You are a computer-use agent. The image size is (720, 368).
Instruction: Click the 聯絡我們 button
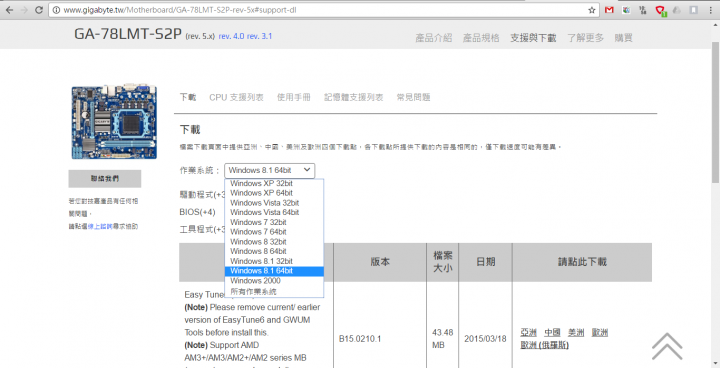click(x=105, y=179)
